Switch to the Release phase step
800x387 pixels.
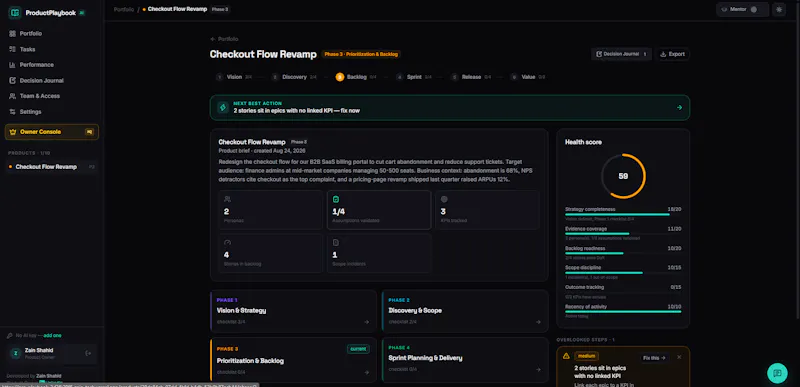click(x=471, y=77)
